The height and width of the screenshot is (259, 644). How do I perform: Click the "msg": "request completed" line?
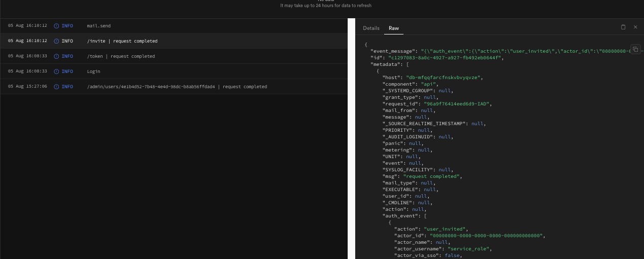point(423,176)
